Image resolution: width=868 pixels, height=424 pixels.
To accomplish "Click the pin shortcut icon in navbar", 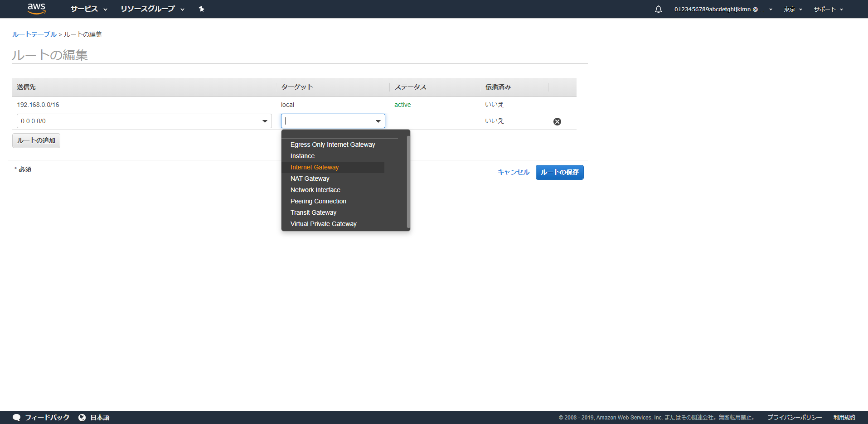I will 202,9.
